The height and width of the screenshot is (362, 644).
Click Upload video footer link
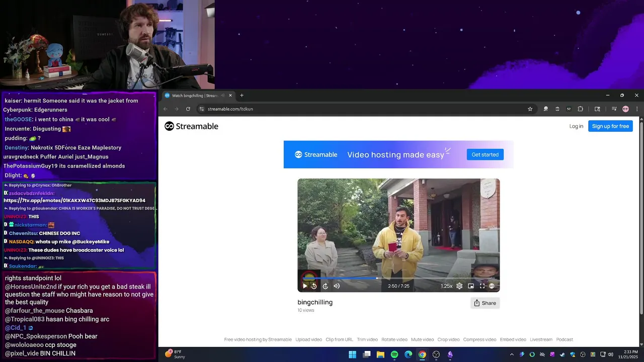[x=308, y=339]
